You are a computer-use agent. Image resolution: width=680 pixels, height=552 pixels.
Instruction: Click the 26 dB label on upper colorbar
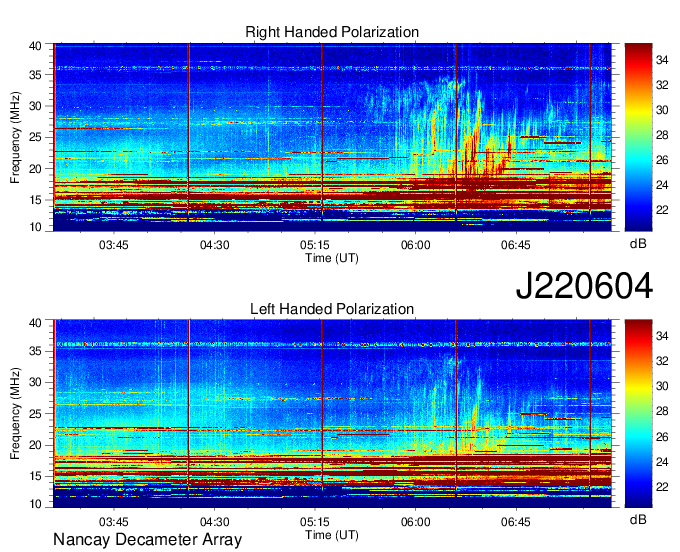coord(662,160)
